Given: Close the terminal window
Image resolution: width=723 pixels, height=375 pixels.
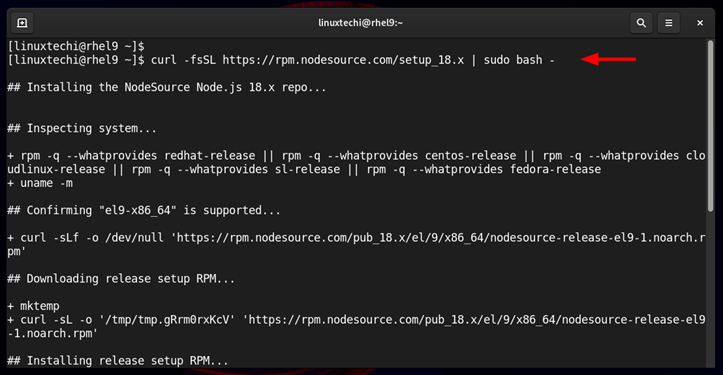Looking at the screenshot, I should [700, 23].
